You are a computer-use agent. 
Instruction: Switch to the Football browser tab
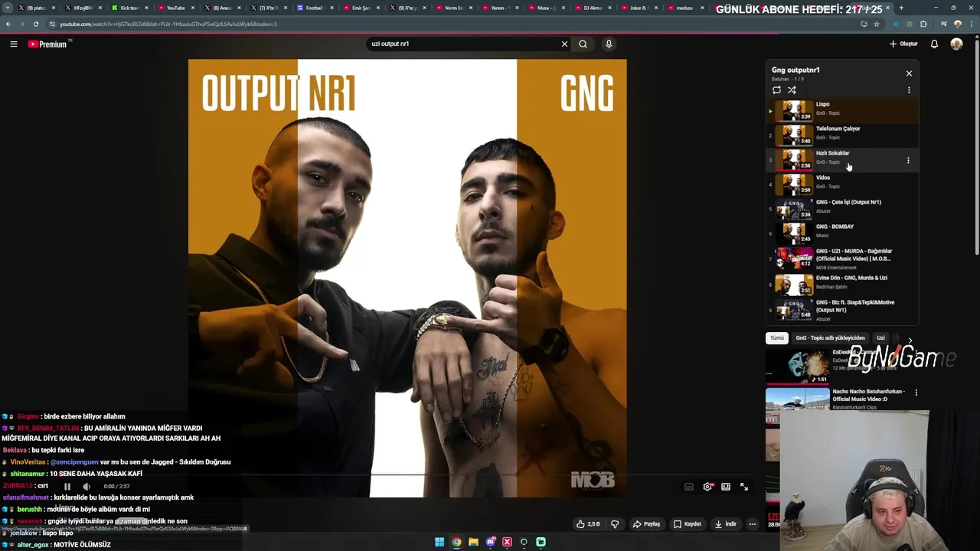(x=315, y=8)
